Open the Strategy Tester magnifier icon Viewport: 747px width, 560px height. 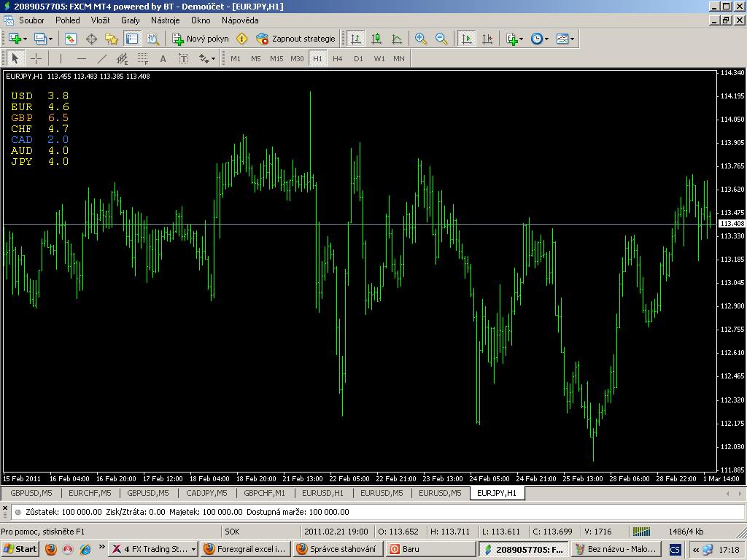point(152,39)
